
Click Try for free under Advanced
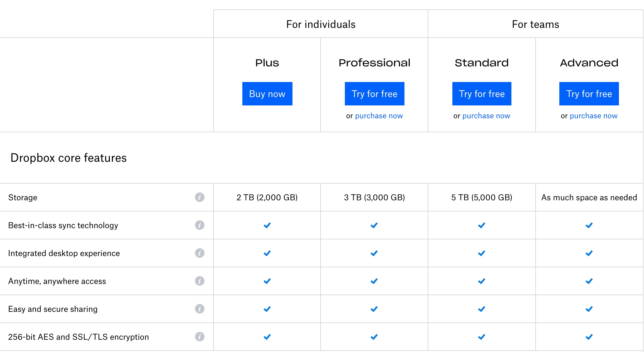point(589,94)
